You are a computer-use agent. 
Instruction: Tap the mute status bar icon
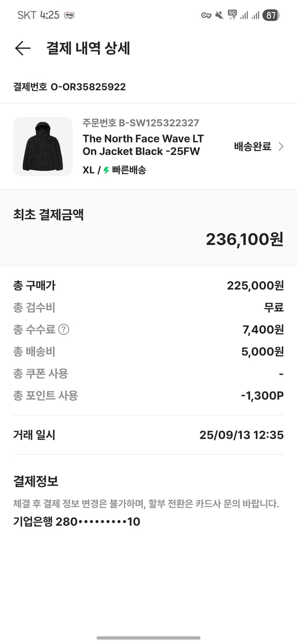pos(219,14)
